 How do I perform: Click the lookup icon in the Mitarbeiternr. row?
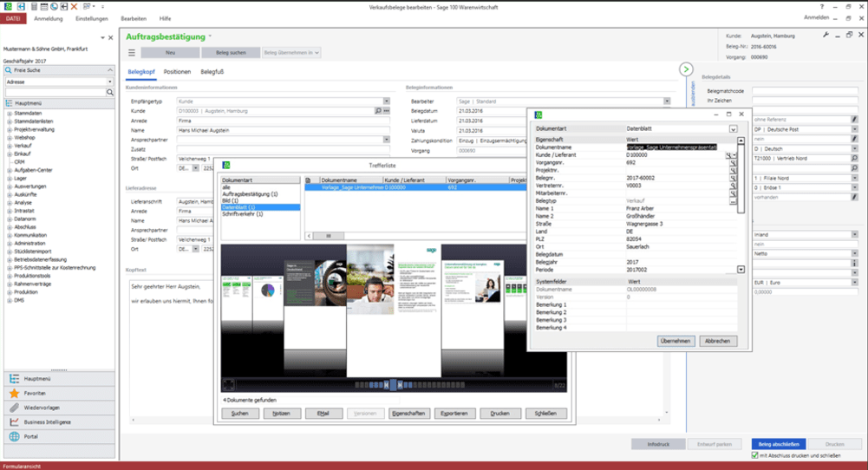(x=733, y=193)
